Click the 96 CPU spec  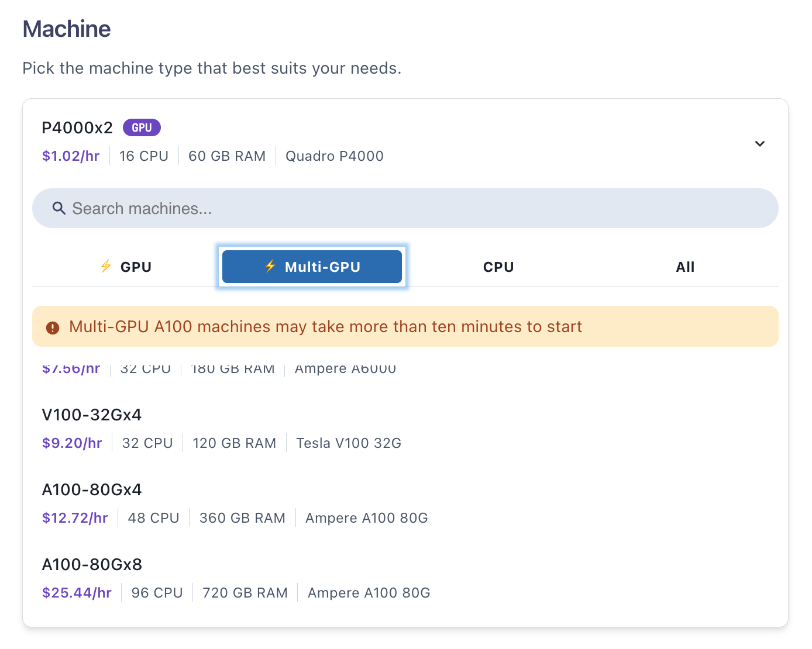157,593
